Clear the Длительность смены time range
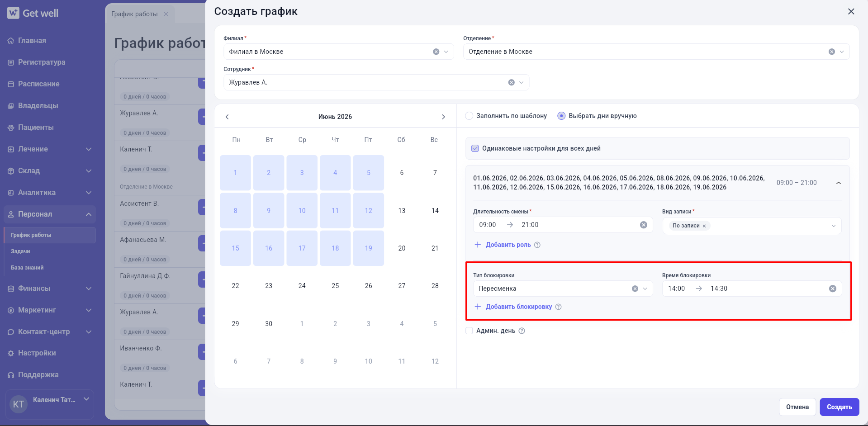This screenshot has width=868, height=426. point(643,225)
